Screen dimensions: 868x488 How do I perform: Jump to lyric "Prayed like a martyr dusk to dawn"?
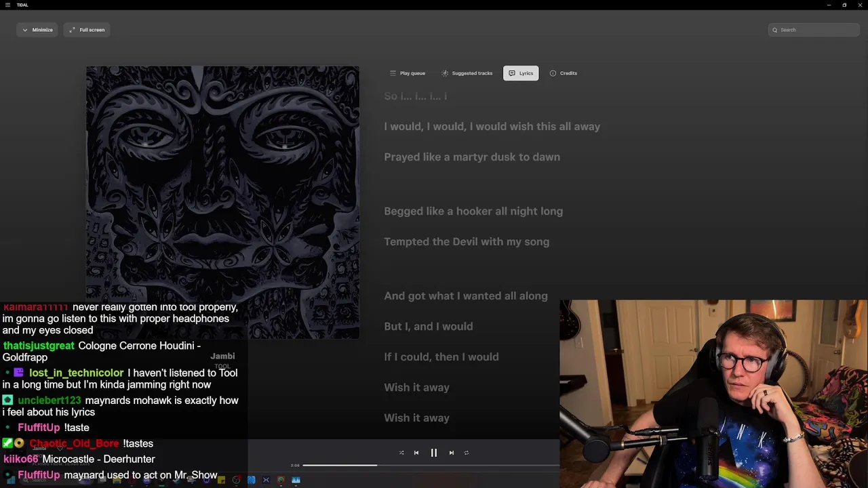pyautogui.click(x=472, y=157)
